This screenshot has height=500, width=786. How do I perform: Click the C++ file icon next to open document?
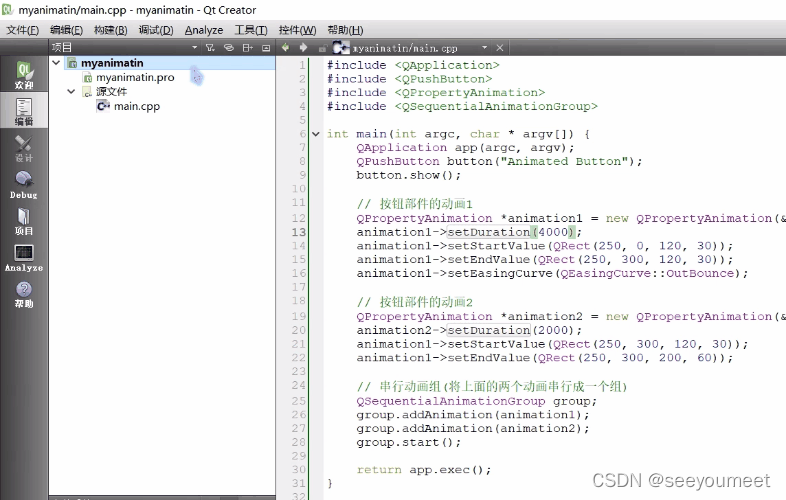coord(340,48)
